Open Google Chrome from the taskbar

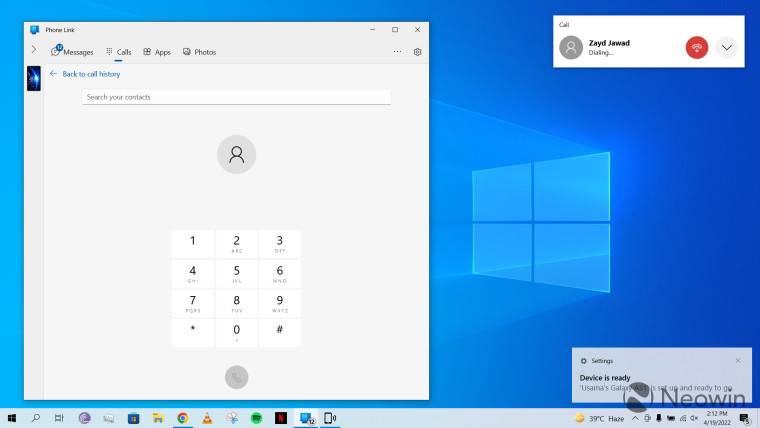tap(183, 418)
